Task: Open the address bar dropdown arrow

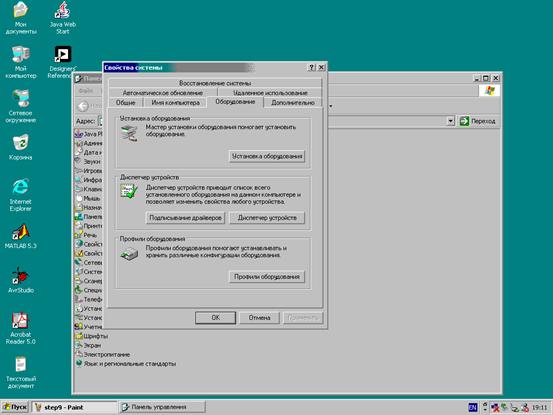Action: tap(450, 121)
